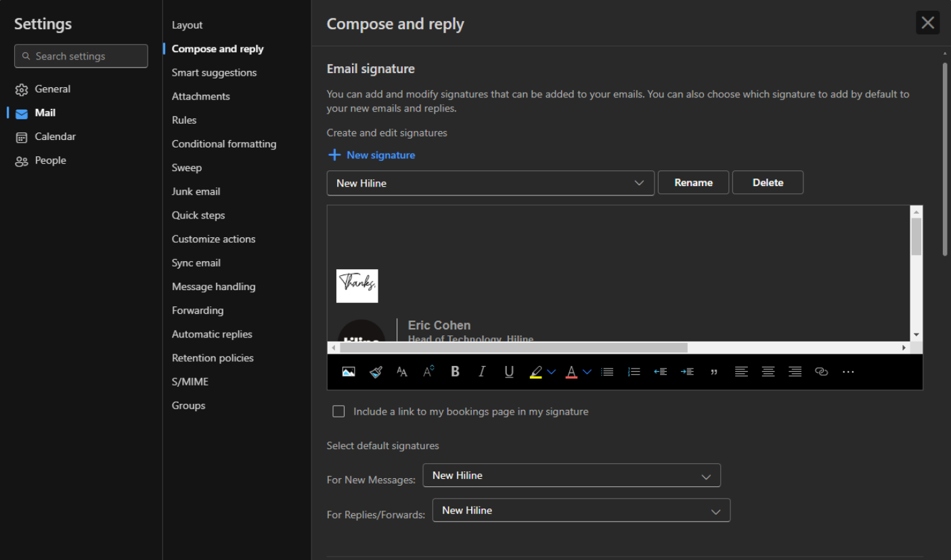Open the For New Messages dropdown
Image resolution: width=951 pixels, height=560 pixels.
click(571, 475)
